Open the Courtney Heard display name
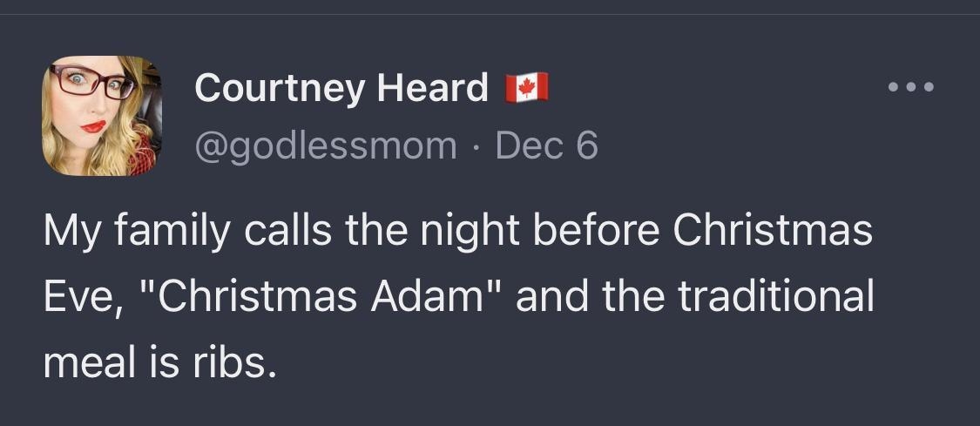 (x=341, y=88)
